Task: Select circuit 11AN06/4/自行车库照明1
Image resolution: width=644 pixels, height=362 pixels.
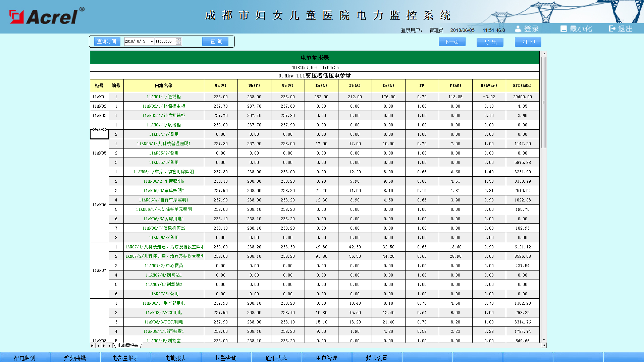Action: point(164,200)
